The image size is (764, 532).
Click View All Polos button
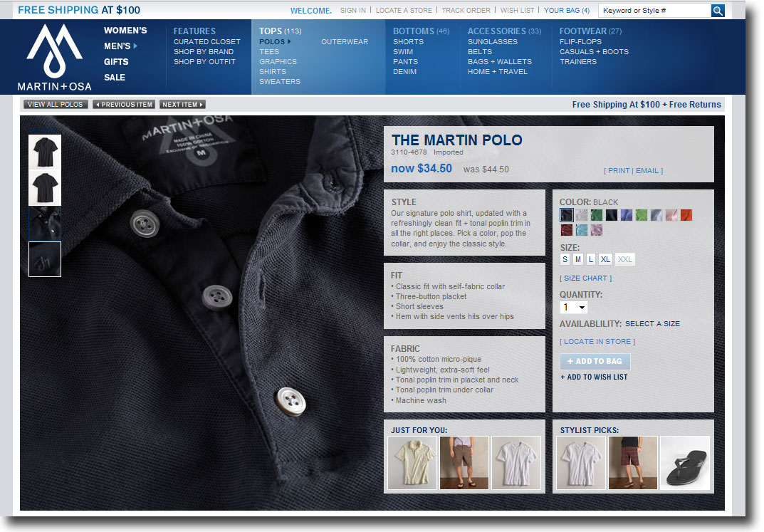point(56,104)
